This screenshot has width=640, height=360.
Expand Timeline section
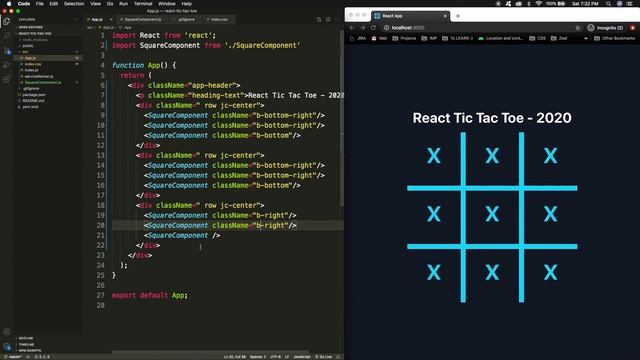47,344
